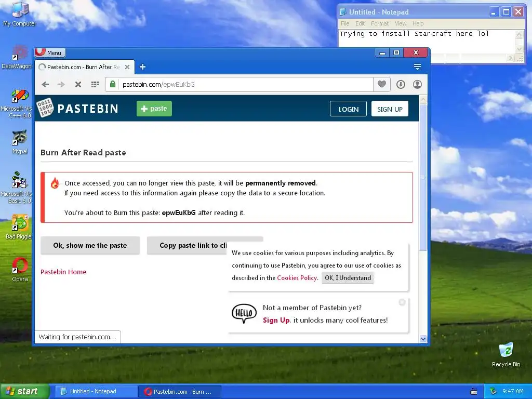The image size is (532, 399).
Task: Dismiss the Not a member popup
Action: pyautogui.click(x=402, y=302)
